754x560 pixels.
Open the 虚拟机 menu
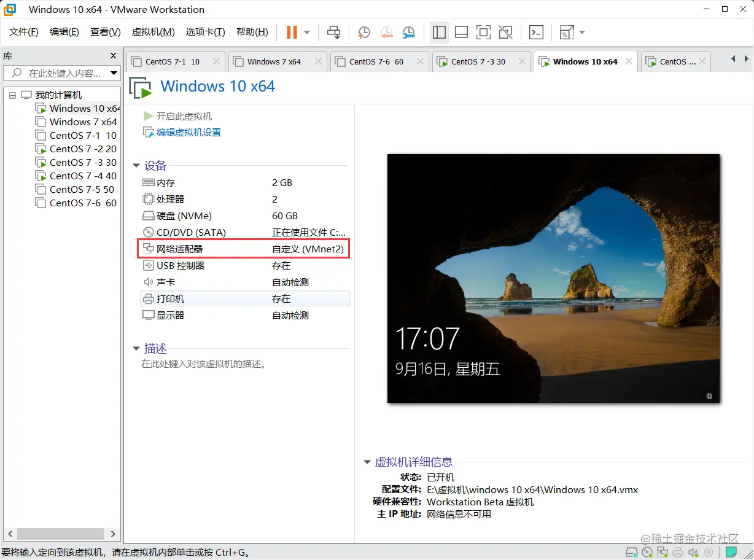point(153,32)
